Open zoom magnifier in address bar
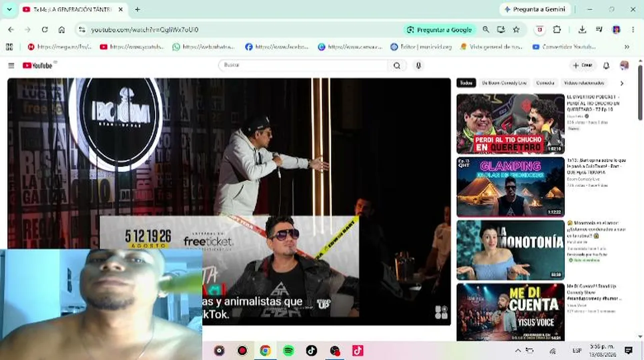The width and height of the screenshot is (644, 360). (x=485, y=29)
